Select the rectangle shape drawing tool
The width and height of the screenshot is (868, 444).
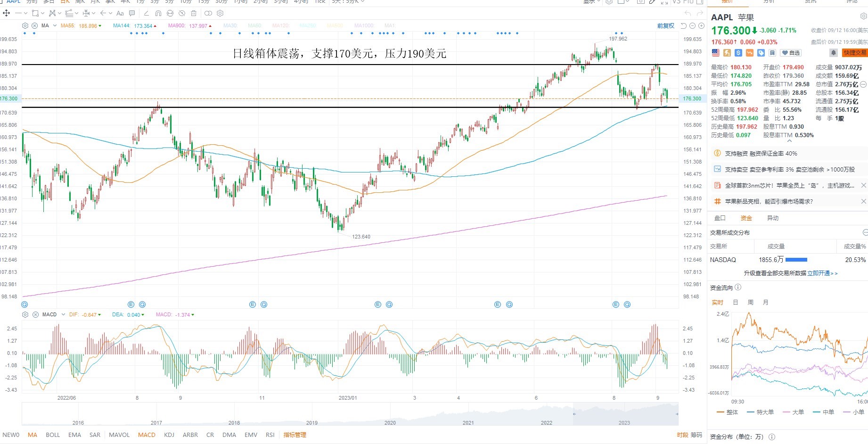[x=35, y=13]
